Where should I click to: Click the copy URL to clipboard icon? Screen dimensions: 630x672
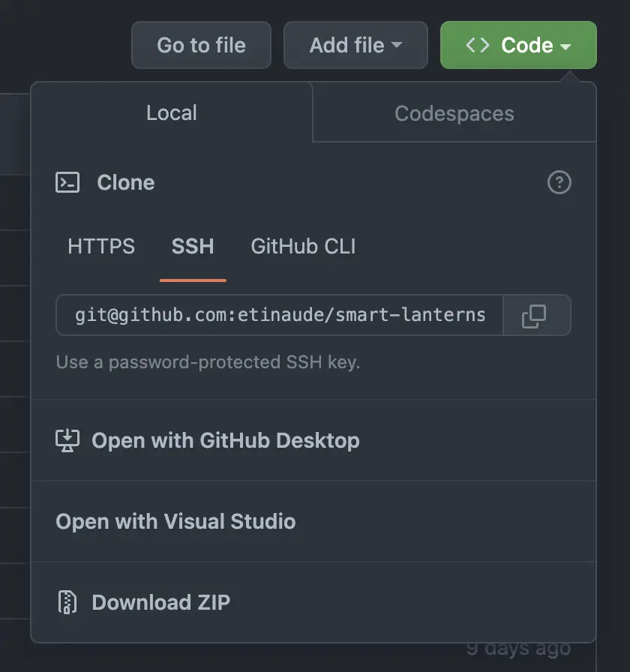(534, 316)
